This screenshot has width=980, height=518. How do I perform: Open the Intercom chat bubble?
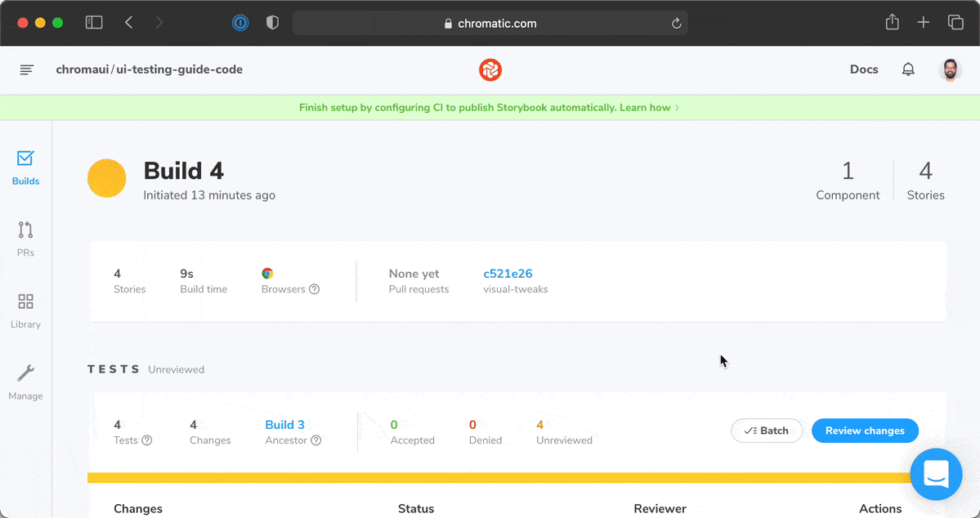point(936,474)
